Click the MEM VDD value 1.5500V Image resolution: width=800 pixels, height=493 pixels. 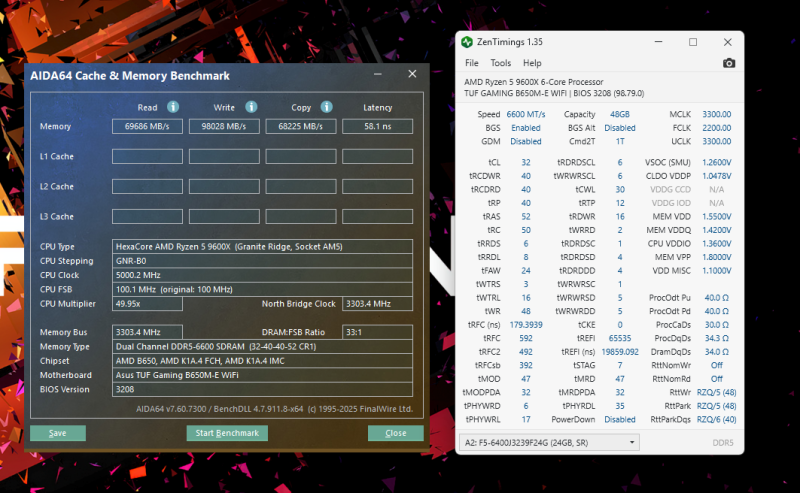(716, 216)
